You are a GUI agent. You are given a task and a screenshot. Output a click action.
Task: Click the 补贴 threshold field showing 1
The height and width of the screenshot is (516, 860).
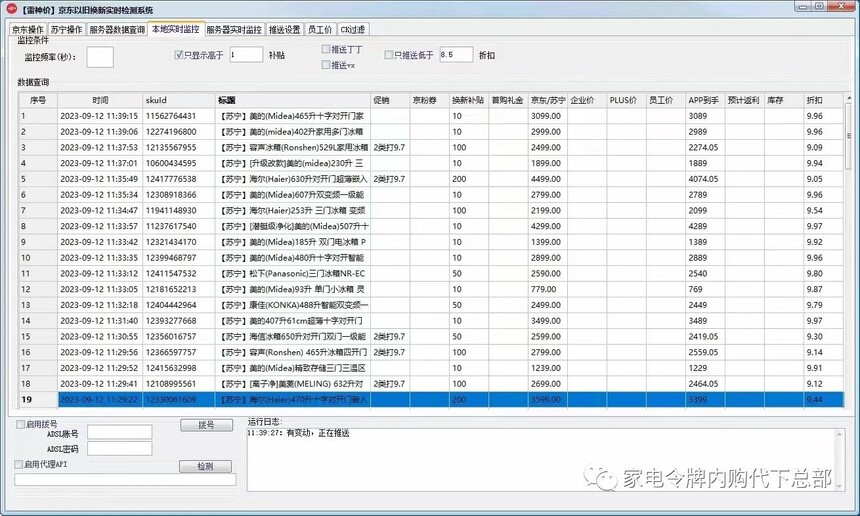(x=246, y=55)
